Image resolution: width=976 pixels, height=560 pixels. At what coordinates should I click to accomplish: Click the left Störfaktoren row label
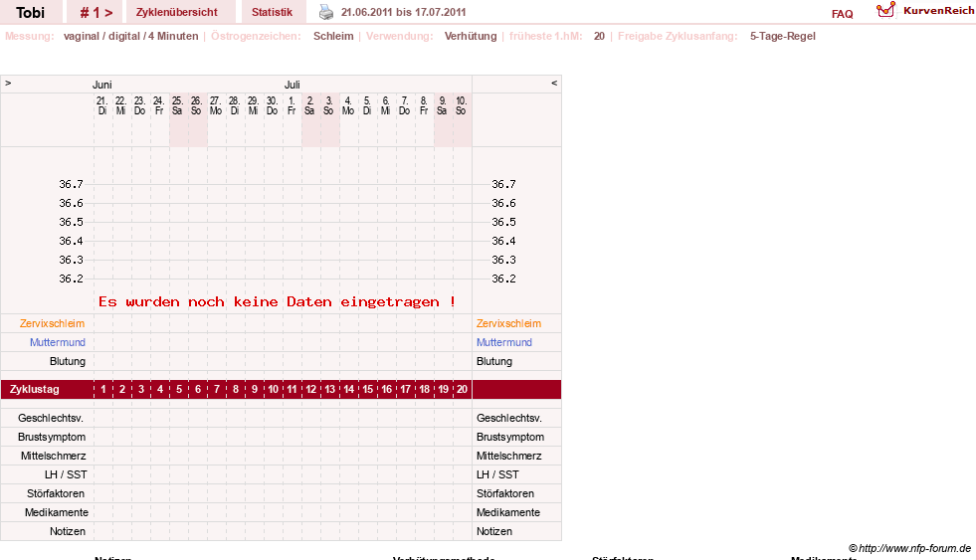tap(56, 493)
